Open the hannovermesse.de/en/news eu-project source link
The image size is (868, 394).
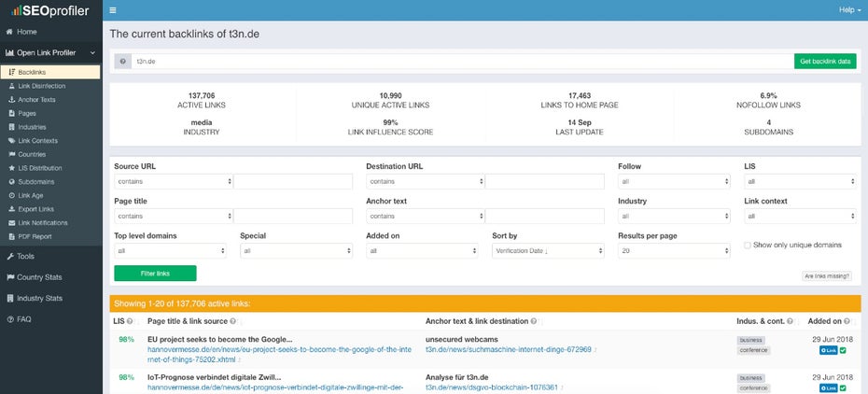tap(279, 355)
